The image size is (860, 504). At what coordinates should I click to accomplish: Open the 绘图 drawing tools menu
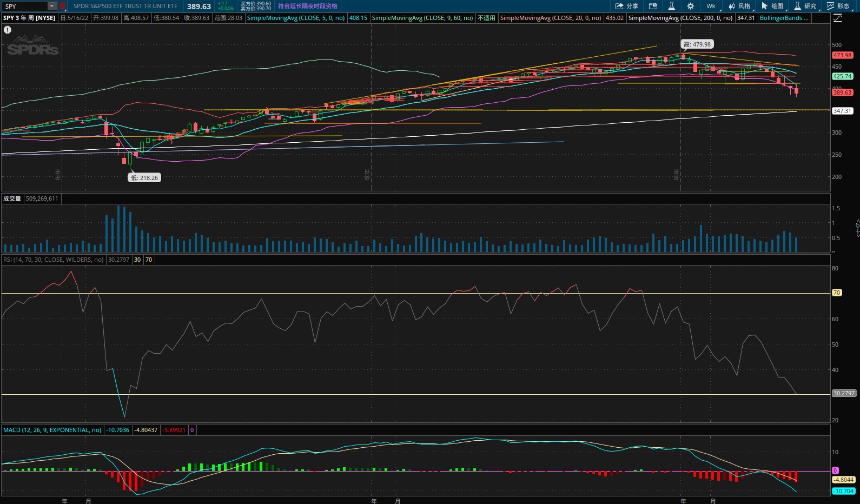[x=772, y=6]
